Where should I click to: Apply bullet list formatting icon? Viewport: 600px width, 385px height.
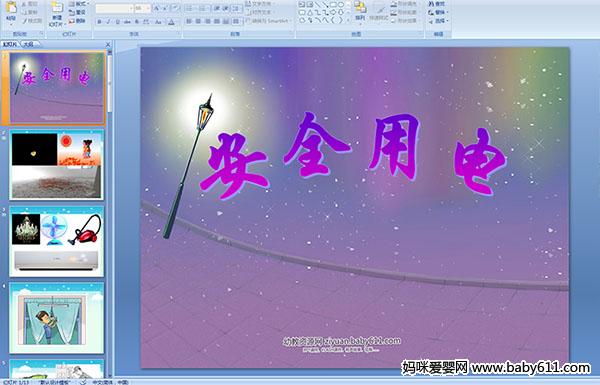[190, 8]
